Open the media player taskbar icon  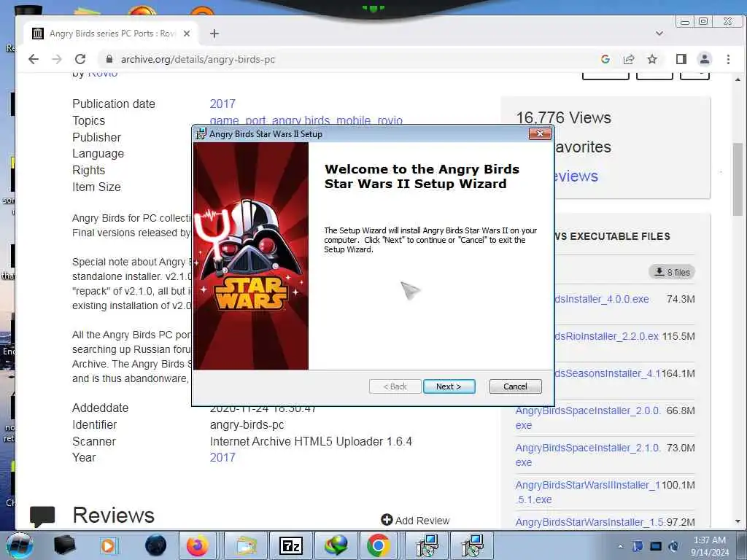point(109,545)
